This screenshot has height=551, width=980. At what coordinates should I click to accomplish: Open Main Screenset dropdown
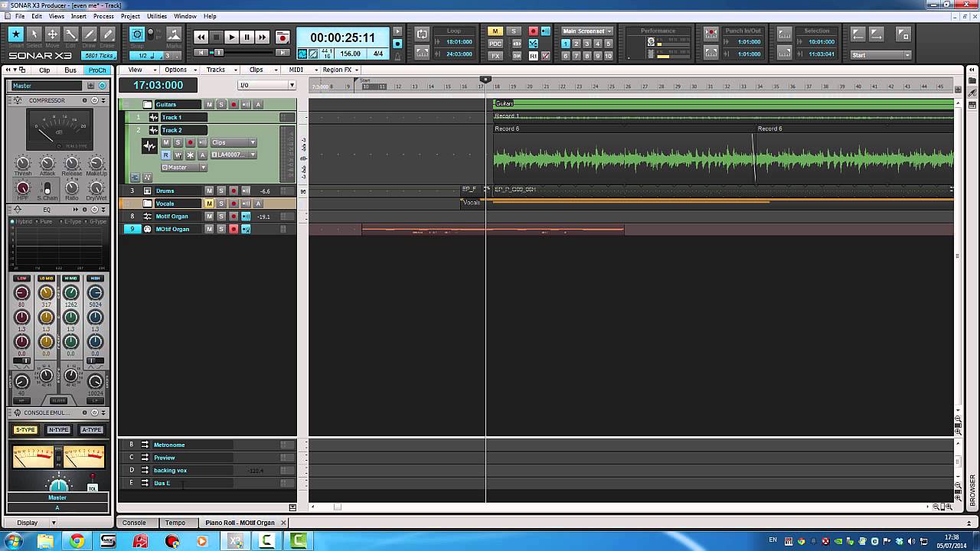(x=587, y=31)
